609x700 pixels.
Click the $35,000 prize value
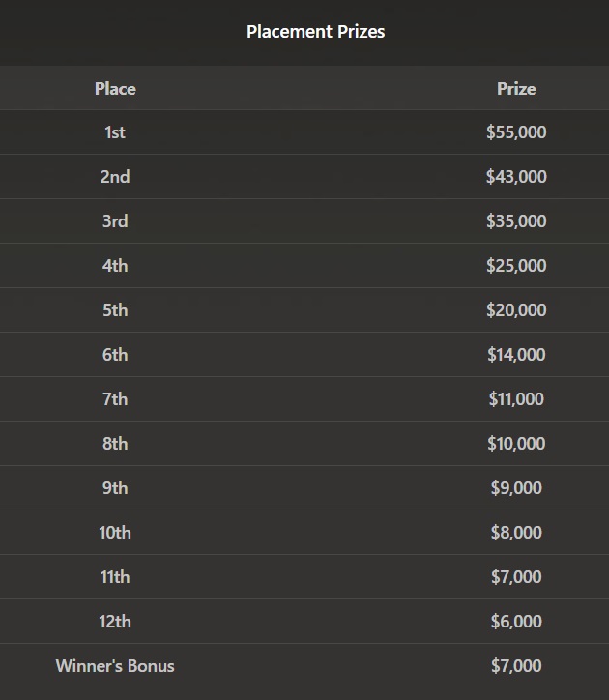coord(516,221)
